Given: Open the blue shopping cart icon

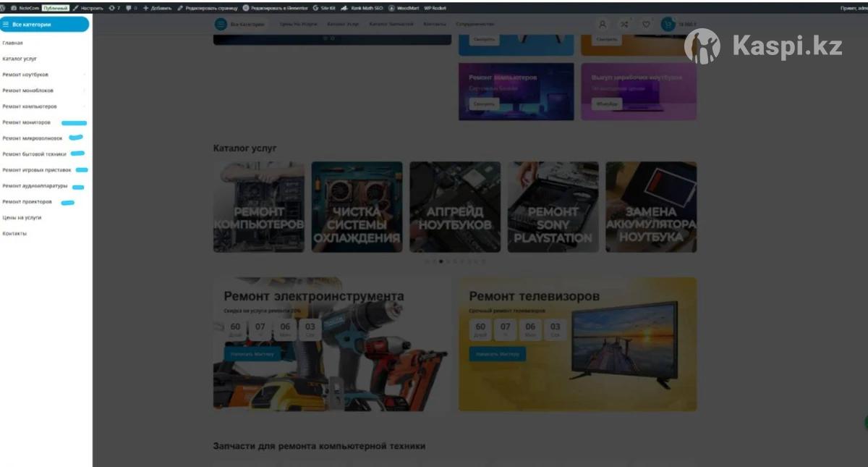Looking at the screenshot, I should point(668,24).
